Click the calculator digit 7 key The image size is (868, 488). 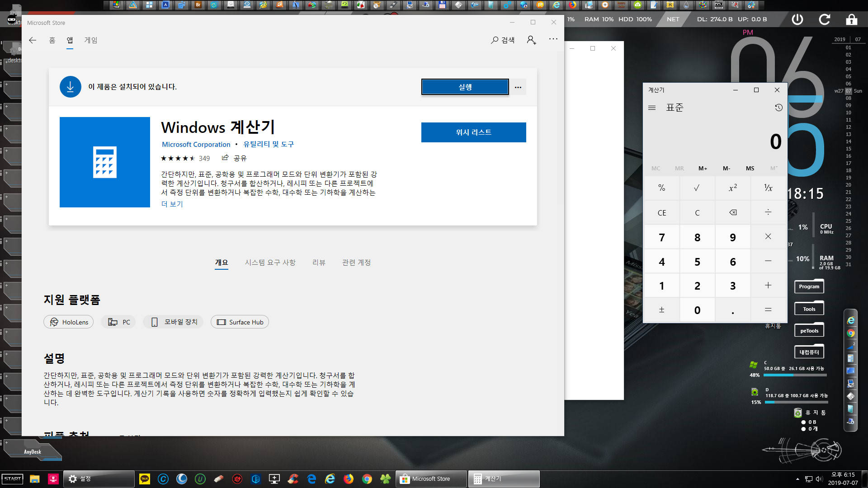(x=661, y=237)
